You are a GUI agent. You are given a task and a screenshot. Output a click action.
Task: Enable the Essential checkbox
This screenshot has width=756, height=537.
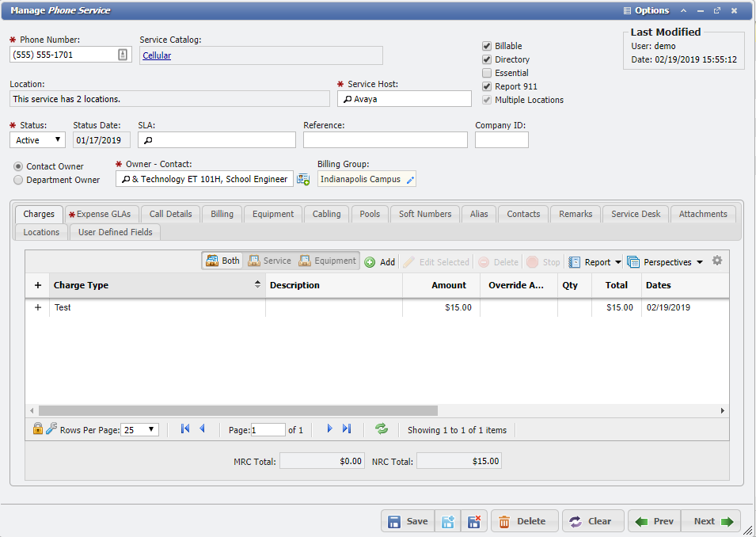tap(487, 72)
